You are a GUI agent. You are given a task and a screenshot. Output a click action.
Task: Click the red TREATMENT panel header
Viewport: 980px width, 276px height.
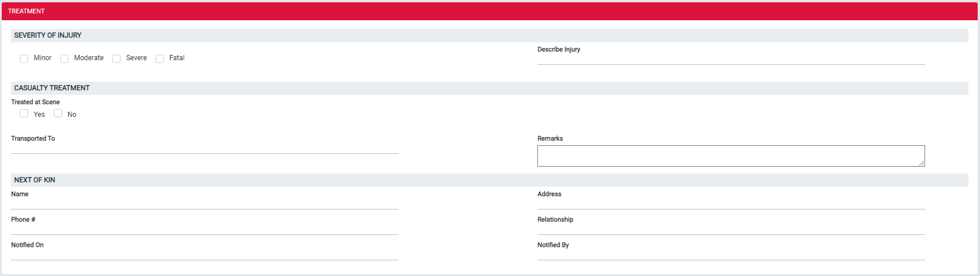tap(489, 11)
